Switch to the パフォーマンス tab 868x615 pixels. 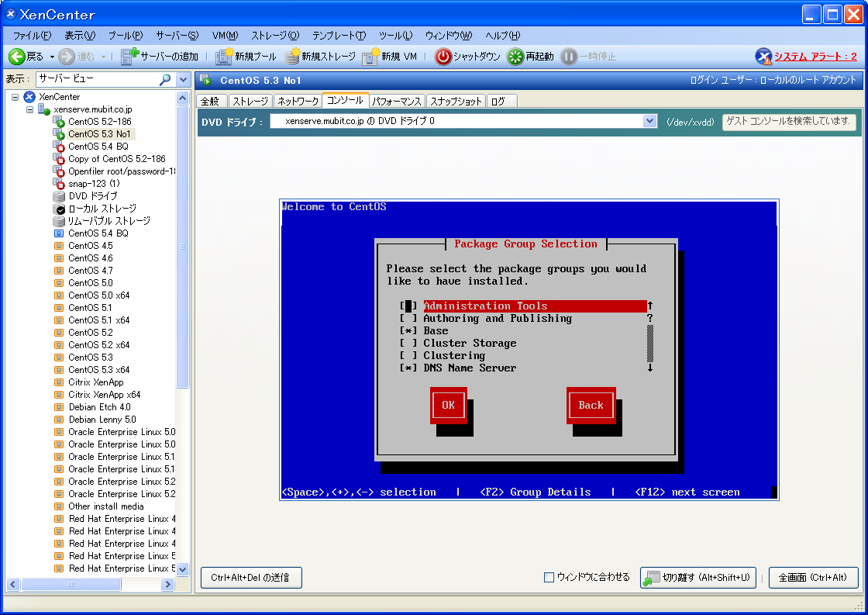[397, 101]
